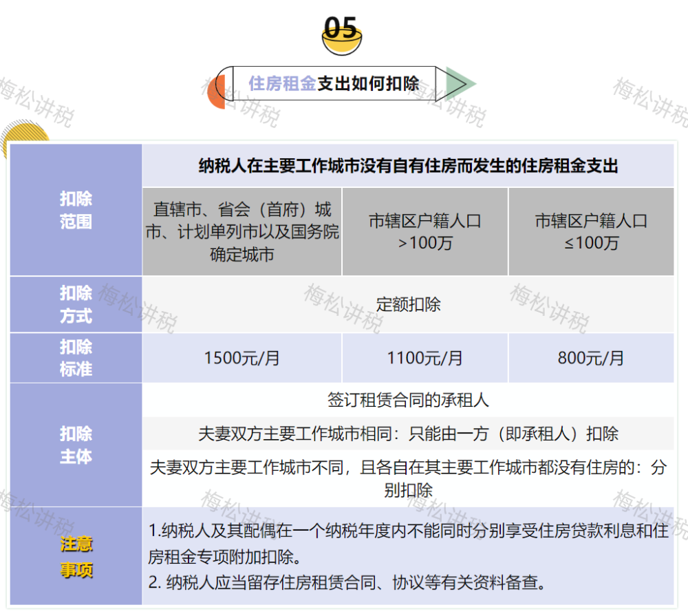
Task: Click the 1500元/月 deduction amount cell
Action: pos(242,357)
